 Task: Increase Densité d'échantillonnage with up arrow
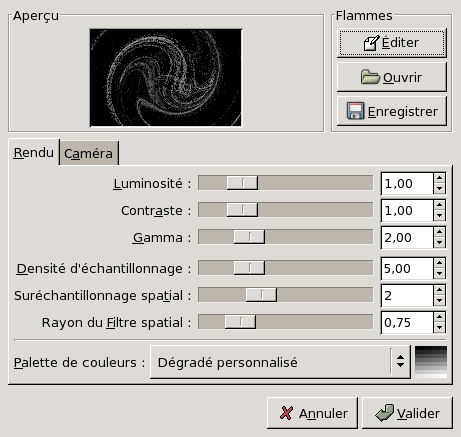coord(439,263)
